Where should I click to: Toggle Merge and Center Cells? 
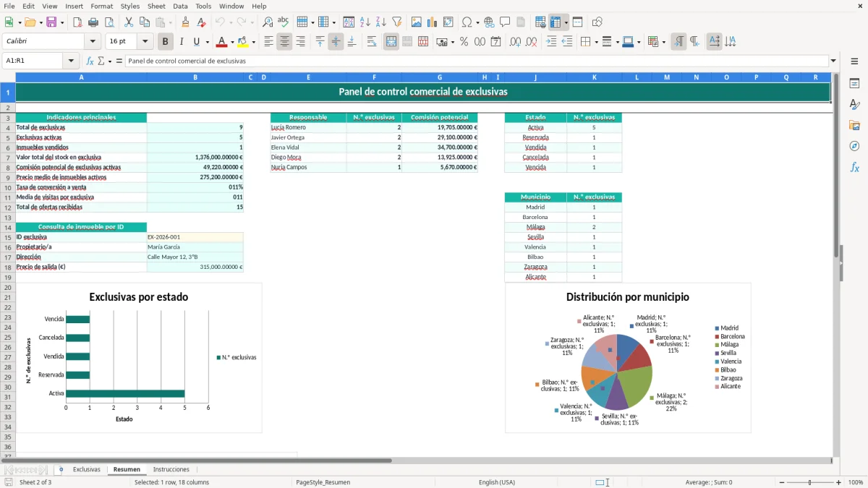[391, 42]
